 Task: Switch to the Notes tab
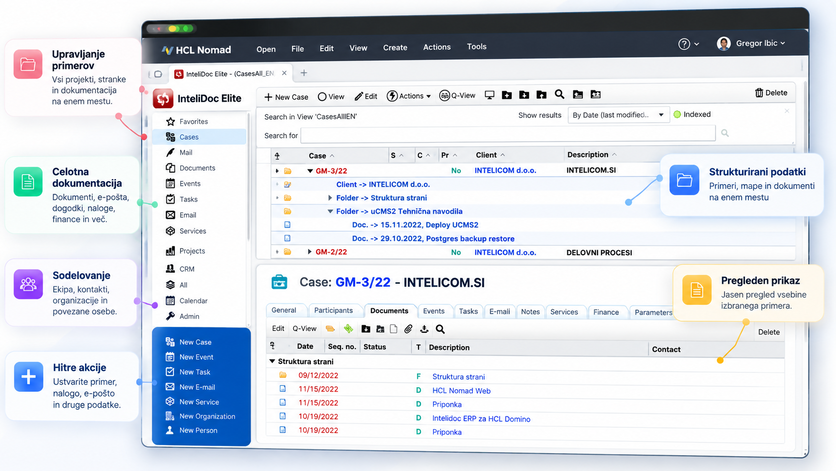[530, 312]
